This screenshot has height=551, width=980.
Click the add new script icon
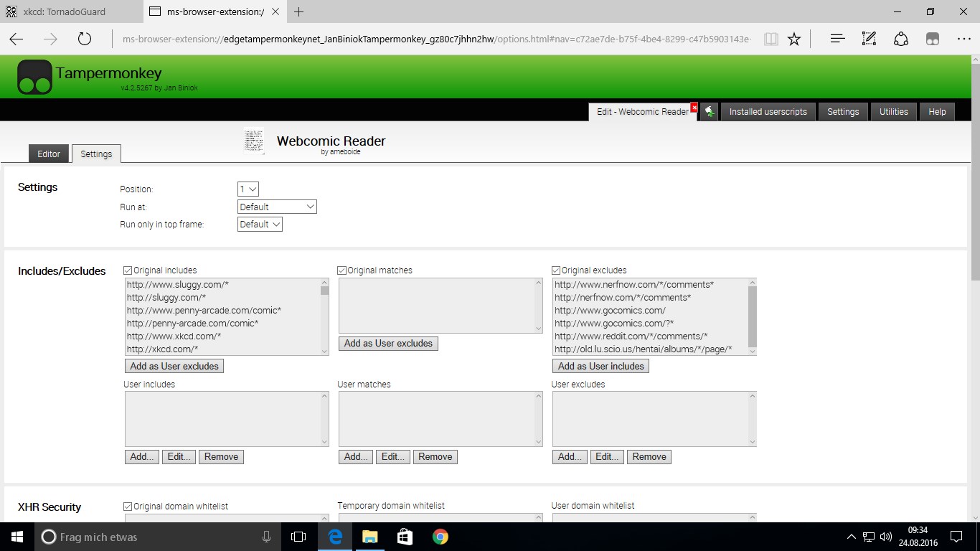[x=709, y=111]
